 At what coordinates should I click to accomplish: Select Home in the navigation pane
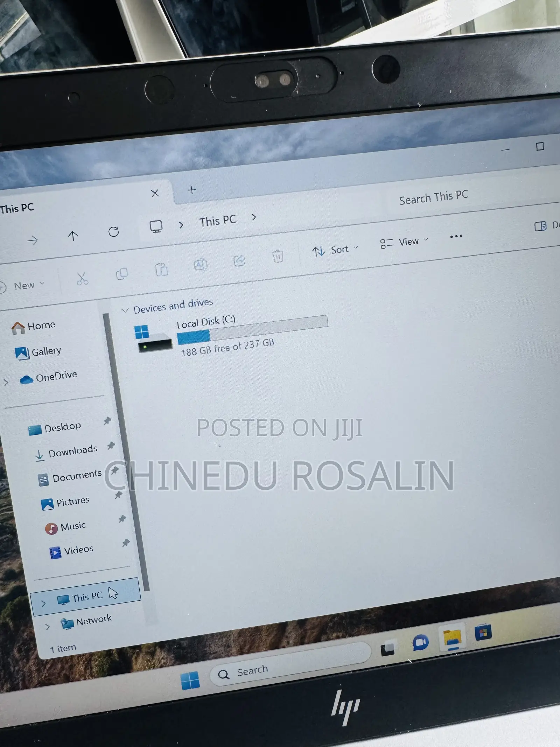tap(33, 326)
